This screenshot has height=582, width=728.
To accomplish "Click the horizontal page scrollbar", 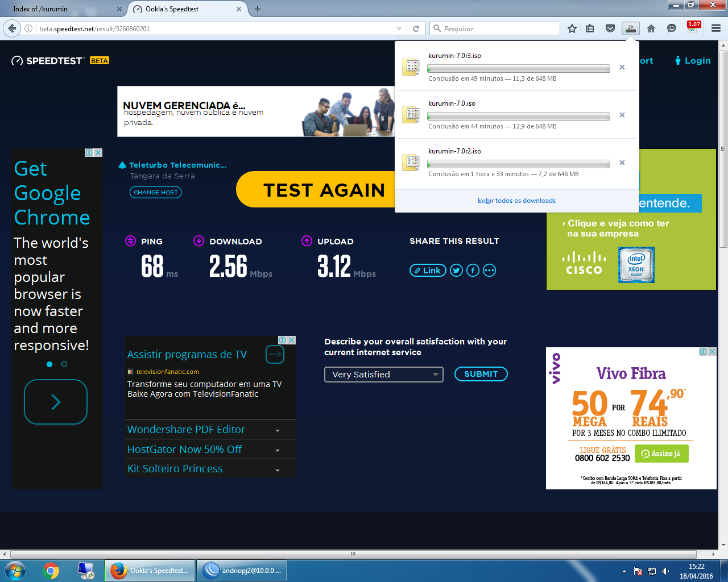I will click(353, 554).
